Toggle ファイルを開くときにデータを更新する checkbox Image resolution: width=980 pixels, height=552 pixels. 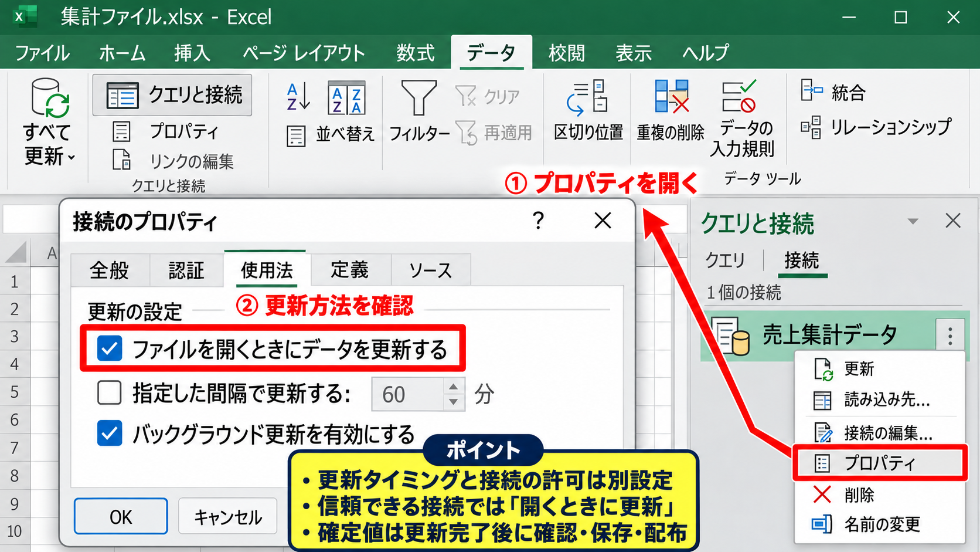(110, 348)
